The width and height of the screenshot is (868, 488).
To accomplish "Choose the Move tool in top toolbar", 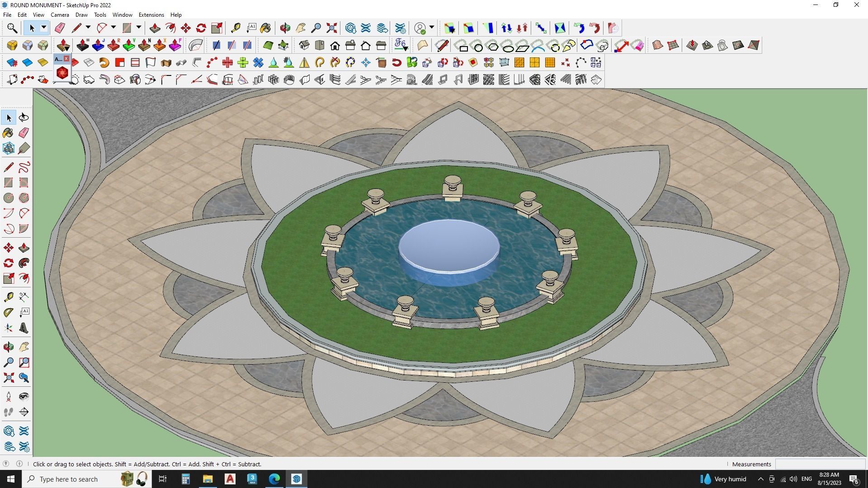I will (x=186, y=28).
